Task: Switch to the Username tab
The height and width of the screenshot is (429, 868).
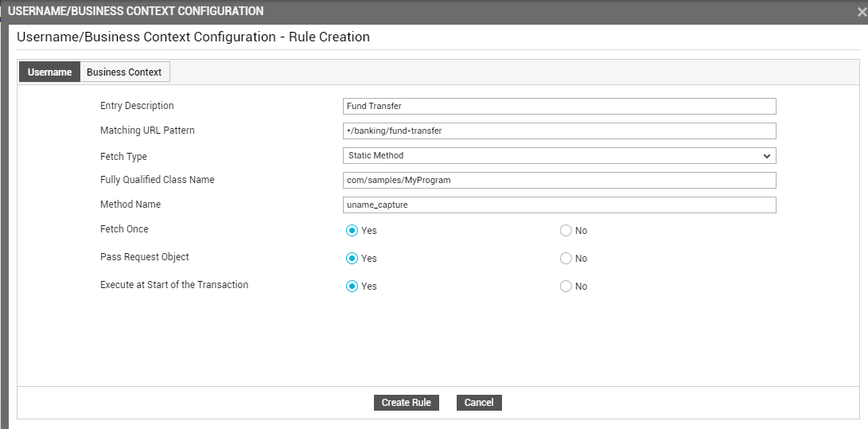Action: 49,72
